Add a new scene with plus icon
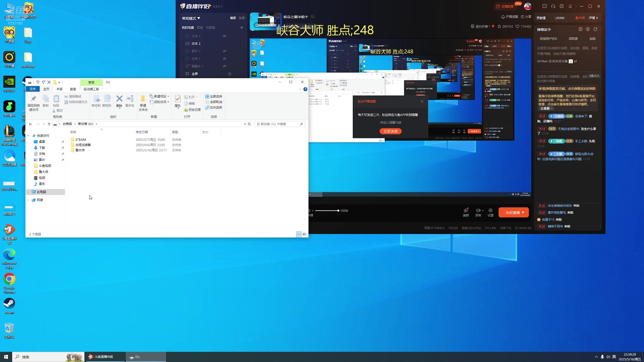The image size is (644, 362). pyautogui.click(x=241, y=27)
